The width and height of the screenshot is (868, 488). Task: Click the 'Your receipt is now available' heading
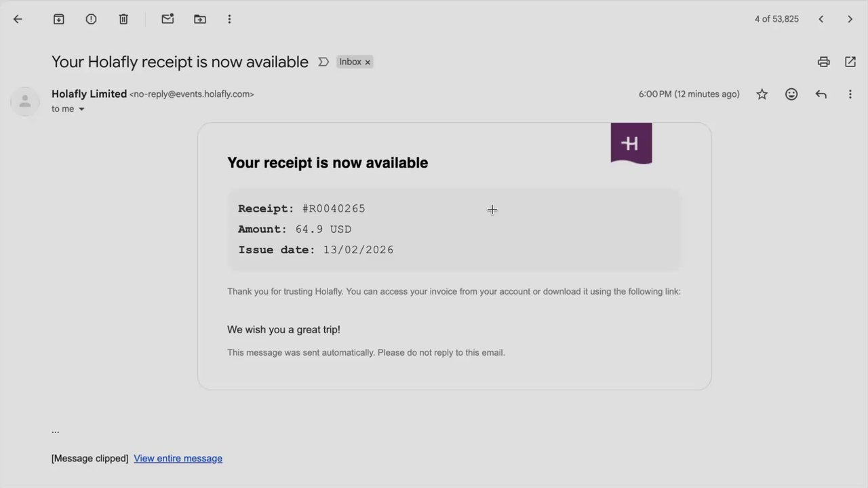point(328,163)
